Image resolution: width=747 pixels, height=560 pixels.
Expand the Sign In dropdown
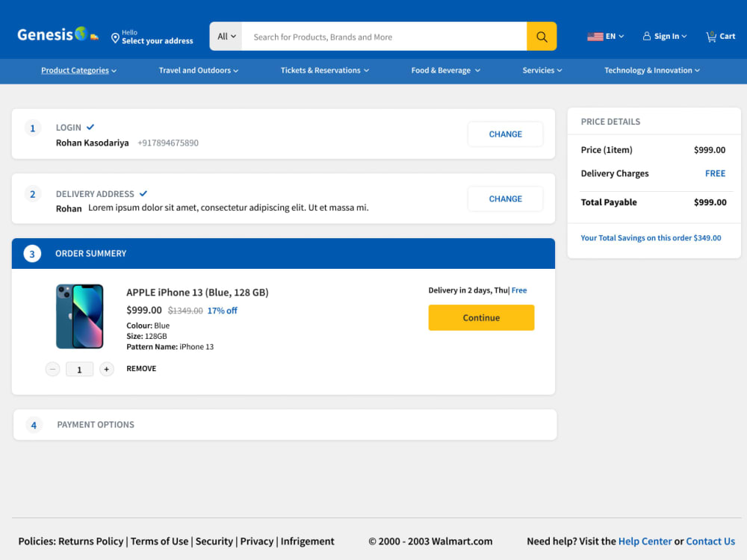670,36
